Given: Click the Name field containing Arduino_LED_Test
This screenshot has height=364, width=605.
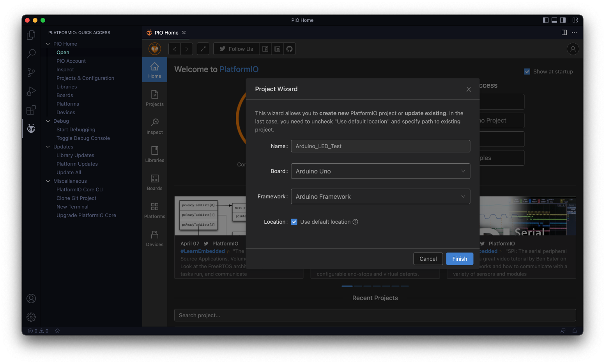Looking at the screenshot, I should click(x=380, y=146).
